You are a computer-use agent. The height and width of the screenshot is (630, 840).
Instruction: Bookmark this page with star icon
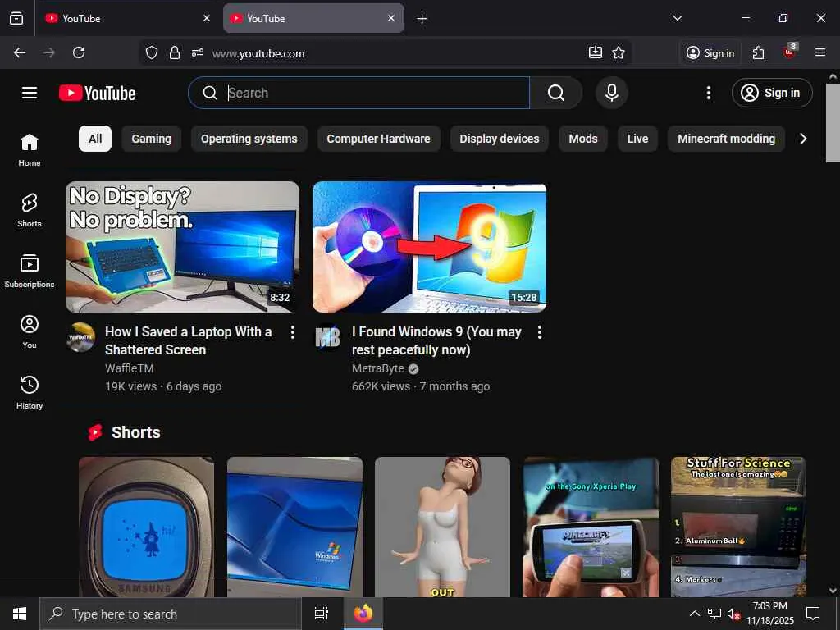pos(619,52)
